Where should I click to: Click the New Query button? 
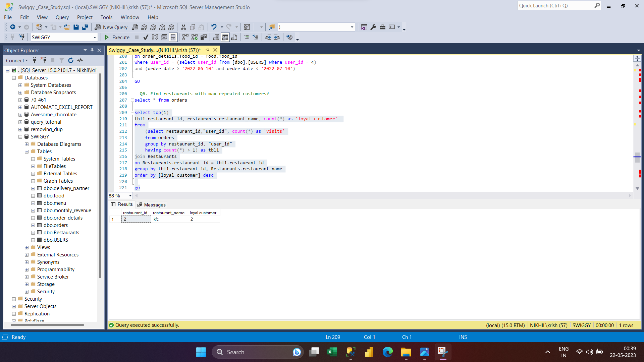click(111, 27)
